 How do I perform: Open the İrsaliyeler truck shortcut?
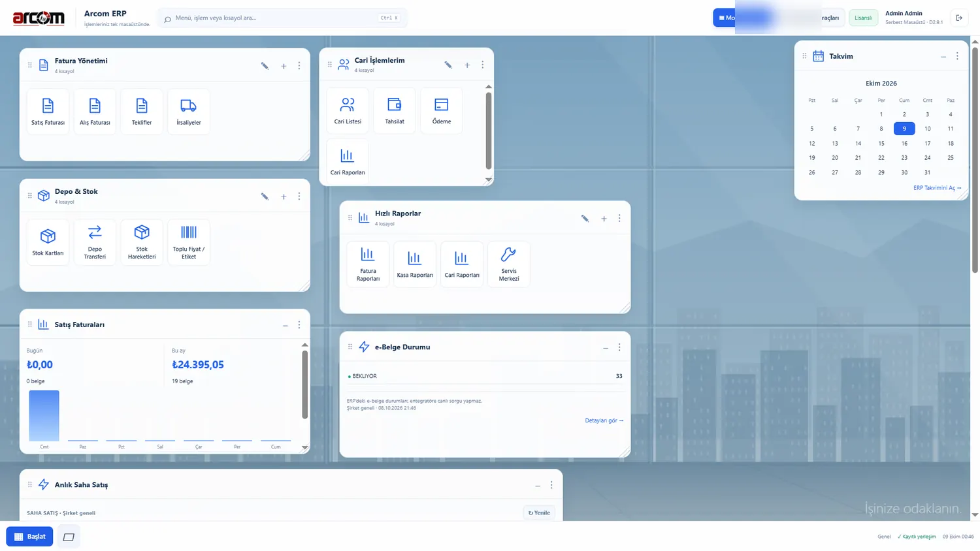(189, 112)
